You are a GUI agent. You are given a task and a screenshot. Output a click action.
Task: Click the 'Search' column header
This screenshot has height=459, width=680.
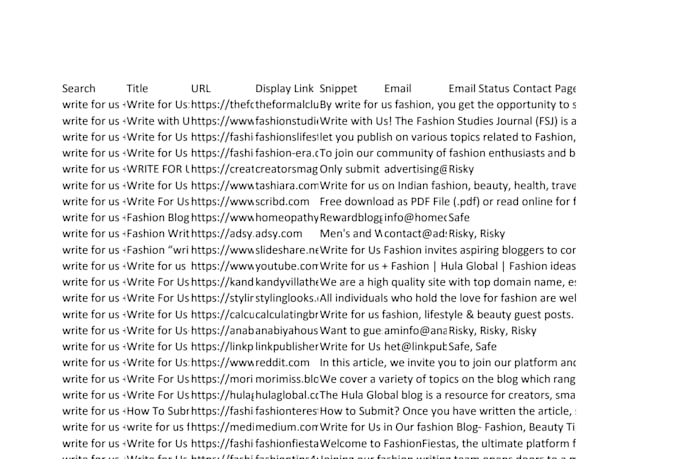coord(78,89)
